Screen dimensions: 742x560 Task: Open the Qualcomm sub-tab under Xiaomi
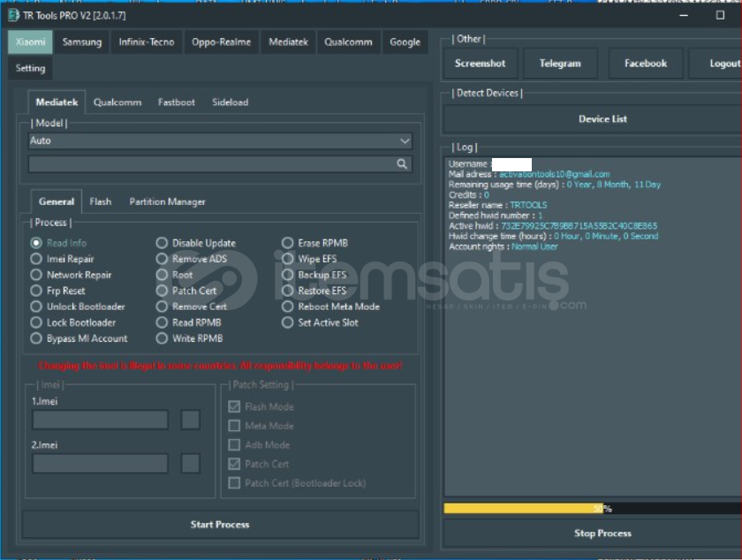click(x=117, y=102)
